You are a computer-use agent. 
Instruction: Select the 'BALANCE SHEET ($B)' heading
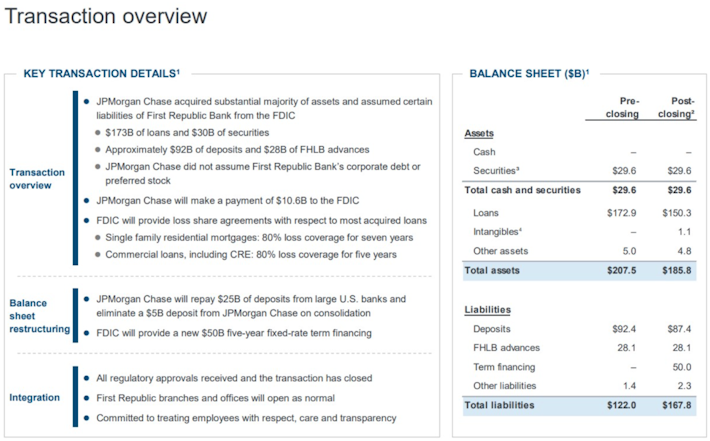[x=529, y=73]
